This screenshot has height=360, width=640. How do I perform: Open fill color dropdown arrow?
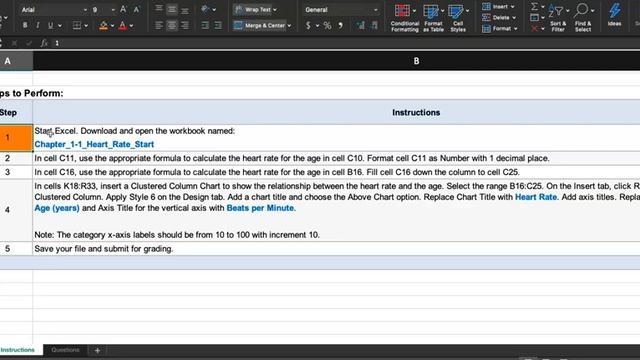point(112,26)
